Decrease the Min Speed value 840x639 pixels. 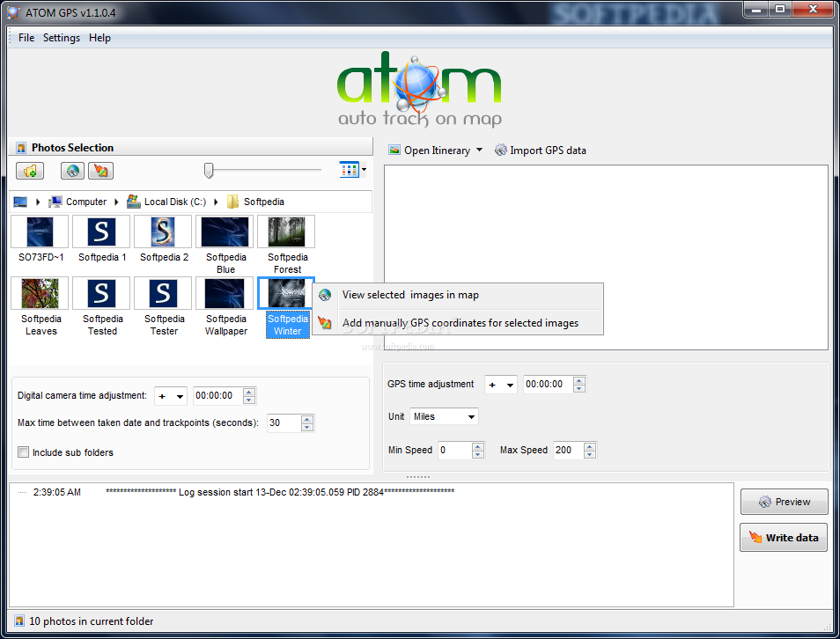click(478, 455)
